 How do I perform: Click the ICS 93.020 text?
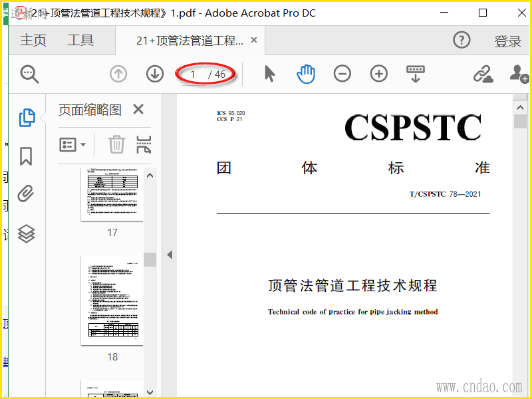coord(231,113)
